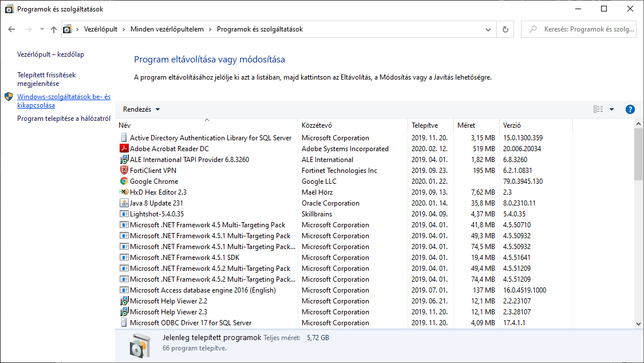Screen dimensions: 644x363
Task: Open Telepített frissítések megjelenítése link
Action: pos(46,79)
